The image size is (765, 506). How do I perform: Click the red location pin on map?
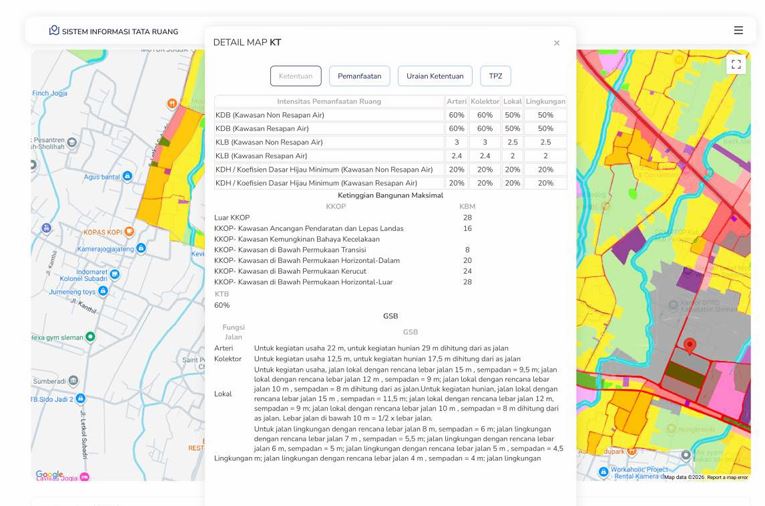click(689, 345)
